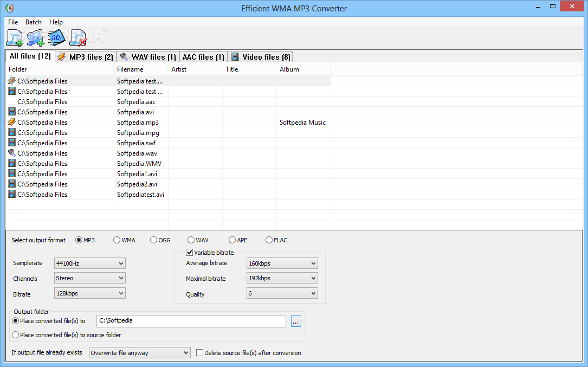Open the File menu
This screenshot has width=588, height=367.
pyautogui.click(x=13, y=22)
